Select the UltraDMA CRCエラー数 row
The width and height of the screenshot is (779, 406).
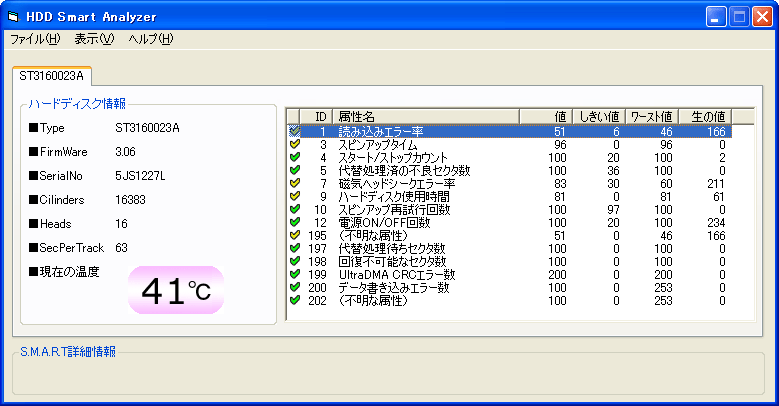click(x=510, y=274)
